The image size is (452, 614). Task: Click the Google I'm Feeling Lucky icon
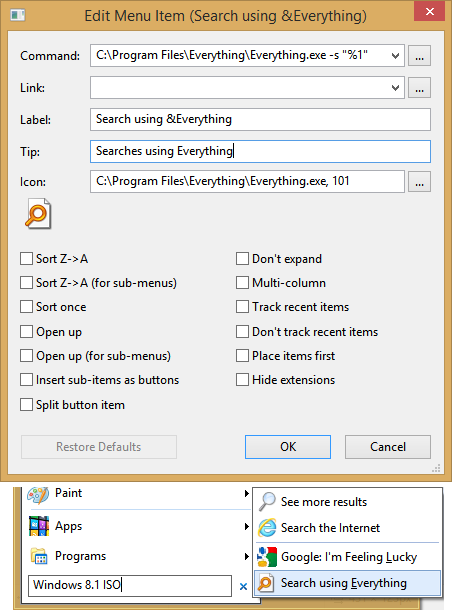point(268,557)
